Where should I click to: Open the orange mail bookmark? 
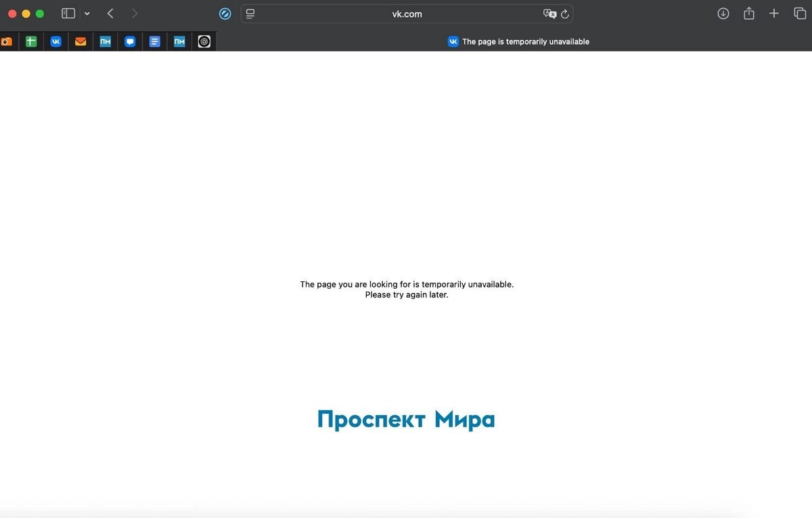pyautogui.click(x=80, y=41)
